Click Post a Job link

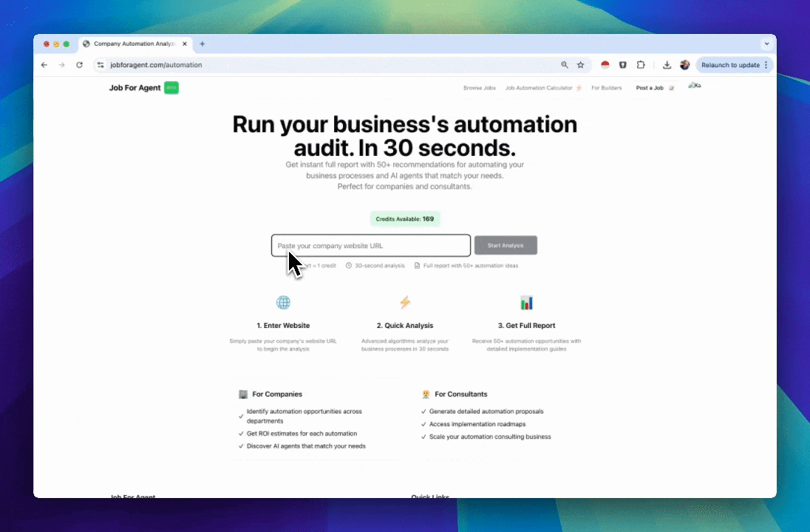pos(655,88)
